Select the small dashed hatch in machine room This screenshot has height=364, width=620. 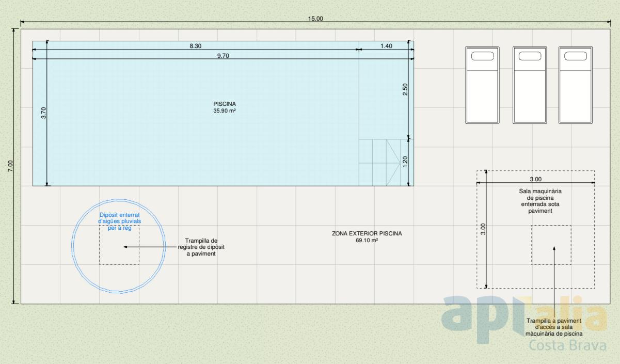(x=551, y=245)
